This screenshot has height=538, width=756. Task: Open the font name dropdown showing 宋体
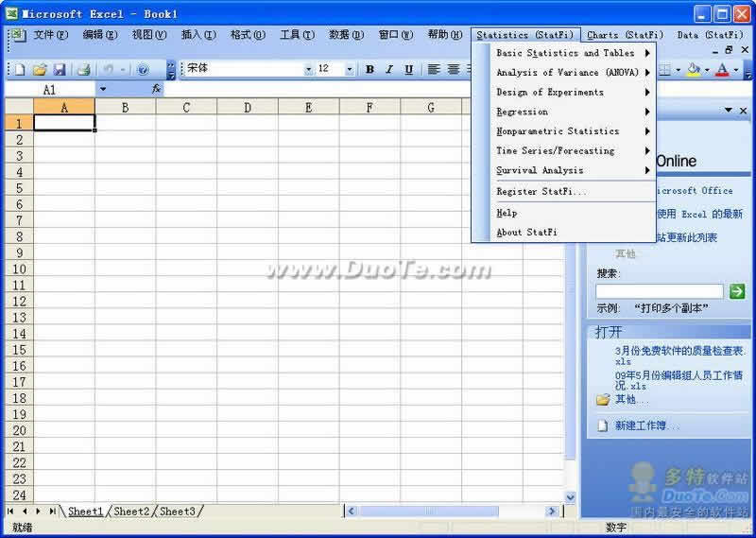[309, 69]
